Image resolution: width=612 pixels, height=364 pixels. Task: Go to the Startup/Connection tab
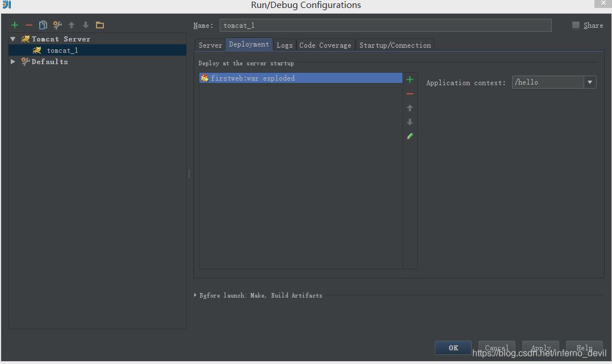(x=395, y=45)
